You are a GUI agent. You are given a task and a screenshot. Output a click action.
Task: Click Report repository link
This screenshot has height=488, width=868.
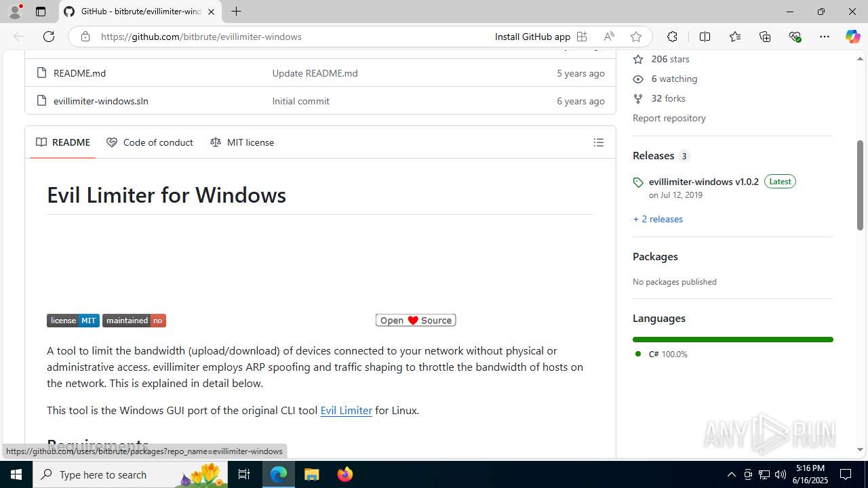[x=669, y=118]
